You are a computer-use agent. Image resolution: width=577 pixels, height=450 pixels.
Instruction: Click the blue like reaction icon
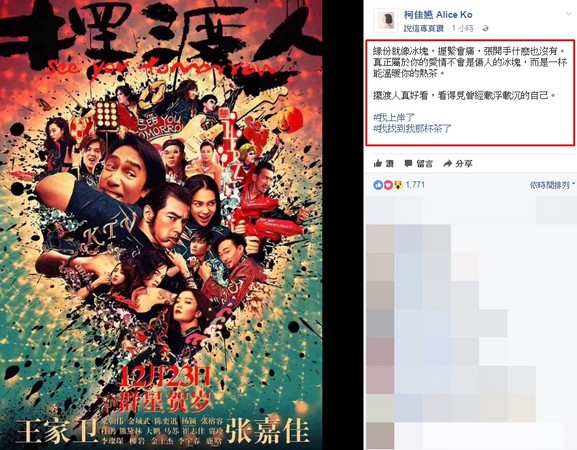pos(378,185)
